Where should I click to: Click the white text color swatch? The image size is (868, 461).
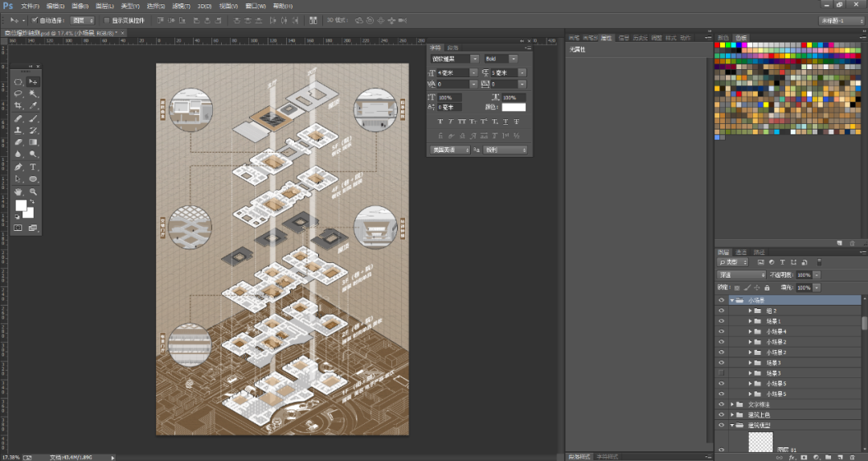513,107
